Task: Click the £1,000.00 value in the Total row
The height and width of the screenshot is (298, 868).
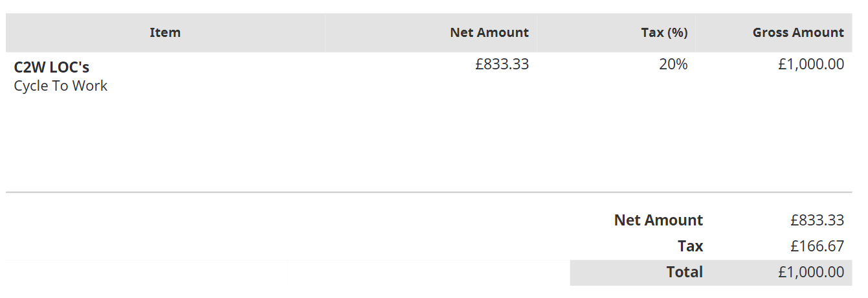Action: (x=810, y=272)
